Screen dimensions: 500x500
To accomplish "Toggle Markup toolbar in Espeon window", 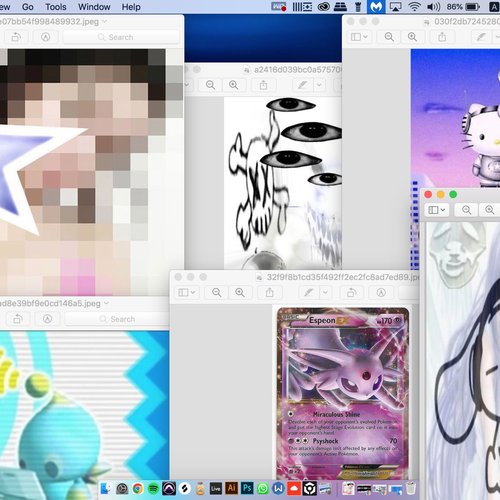I will point(381,293).
